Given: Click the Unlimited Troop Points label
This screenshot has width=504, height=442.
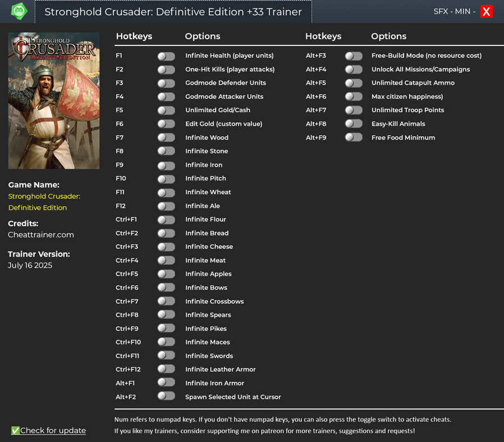Looking at the screenshot, I should click(407, 110).
